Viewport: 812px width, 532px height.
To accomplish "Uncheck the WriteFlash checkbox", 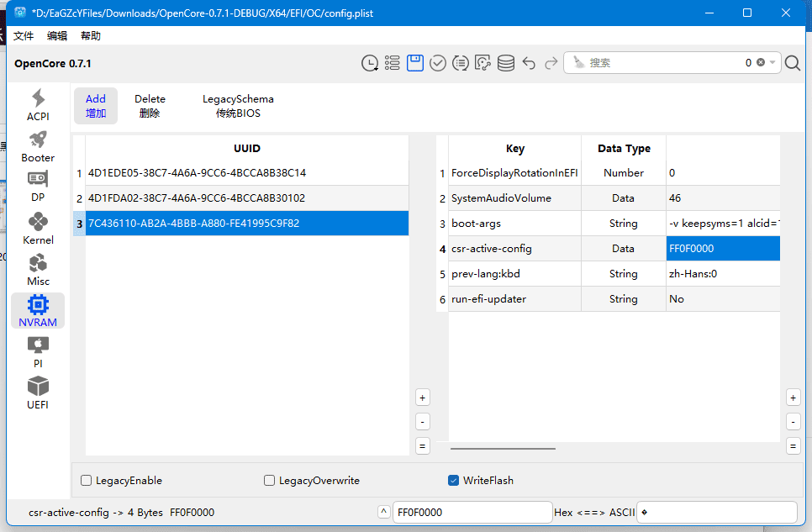I will 454,481.
